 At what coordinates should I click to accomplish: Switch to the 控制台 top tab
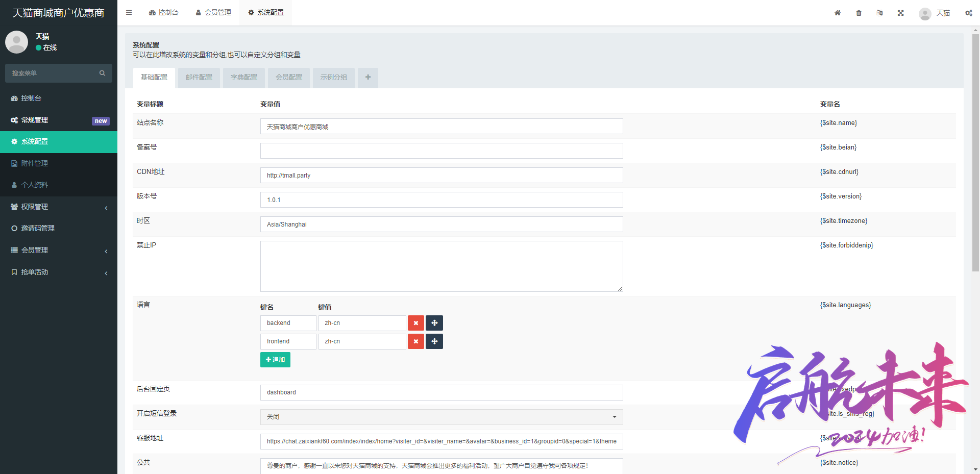(163, 13)
